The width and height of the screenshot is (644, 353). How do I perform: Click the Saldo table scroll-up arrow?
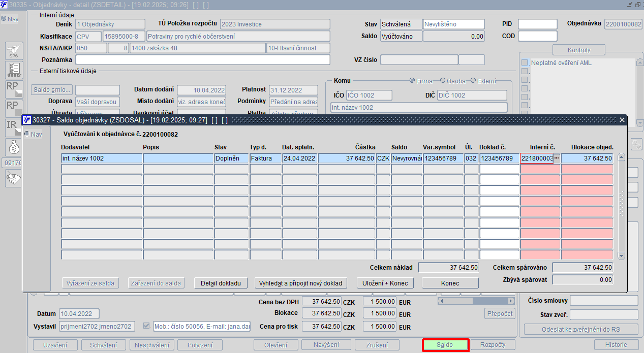pos(621,157)
